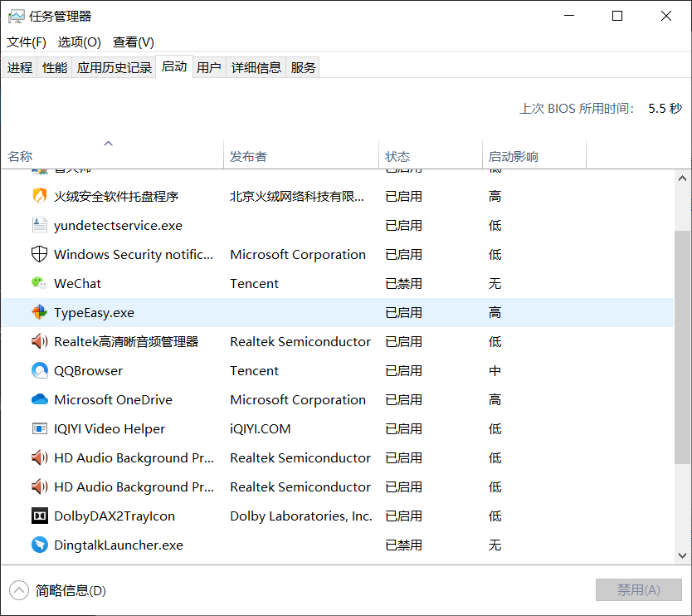This screenshot has width=692, height=616.
Task: Click the yundetectservice.exe file icon
Action: [40, 225]
